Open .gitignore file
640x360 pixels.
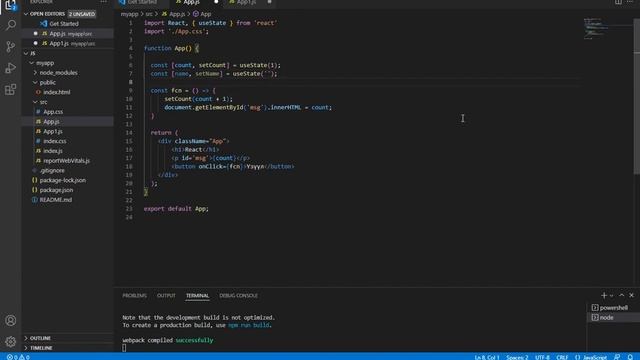[x=52, y=171]
